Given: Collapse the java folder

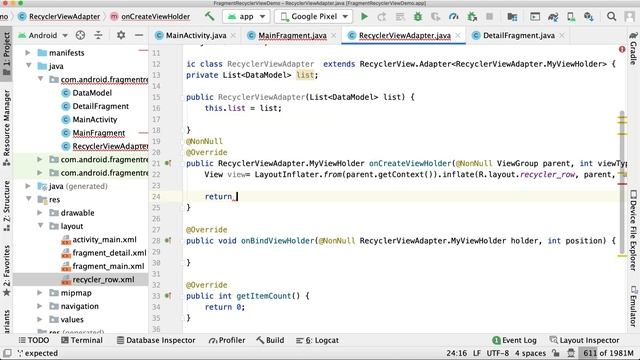Looking at the screenshot, I should [x=29, y=66].
